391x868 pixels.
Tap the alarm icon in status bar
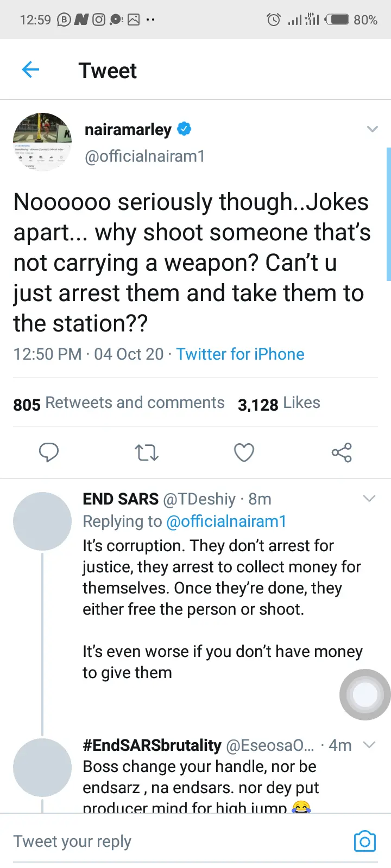point(274,20)
